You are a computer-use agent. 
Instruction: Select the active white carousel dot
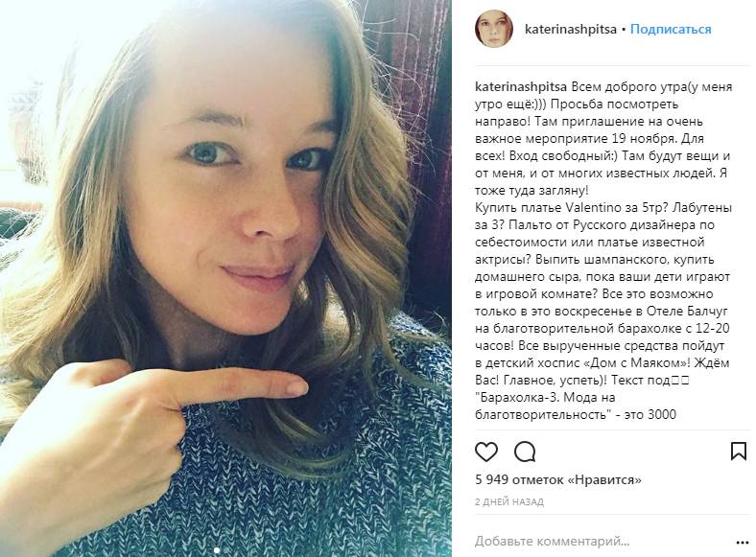point(217,549)
